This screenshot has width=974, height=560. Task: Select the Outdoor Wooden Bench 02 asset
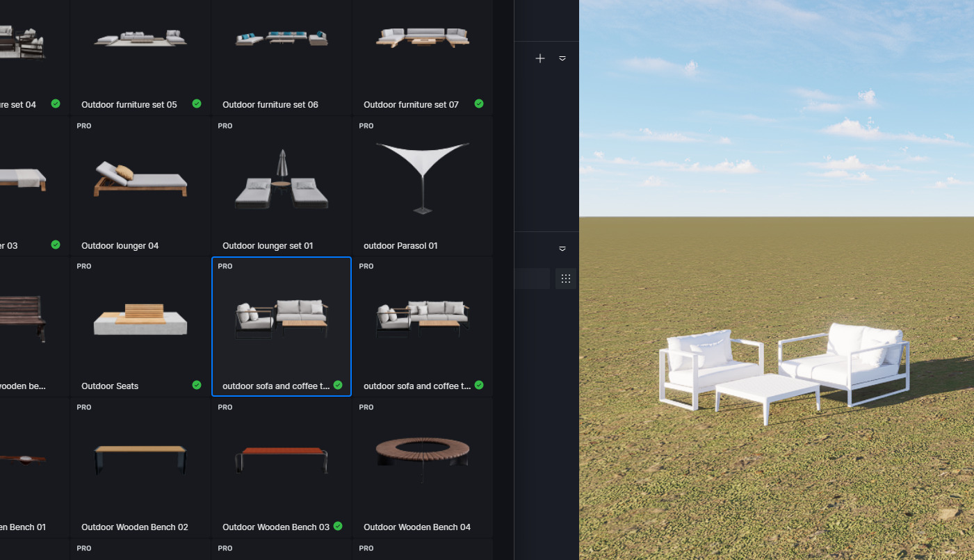coord(140,460)
